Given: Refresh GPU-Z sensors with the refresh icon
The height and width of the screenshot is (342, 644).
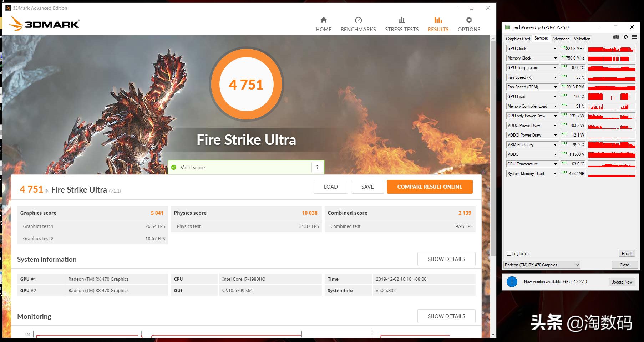Looking at the screenshot, I should 625,37.
